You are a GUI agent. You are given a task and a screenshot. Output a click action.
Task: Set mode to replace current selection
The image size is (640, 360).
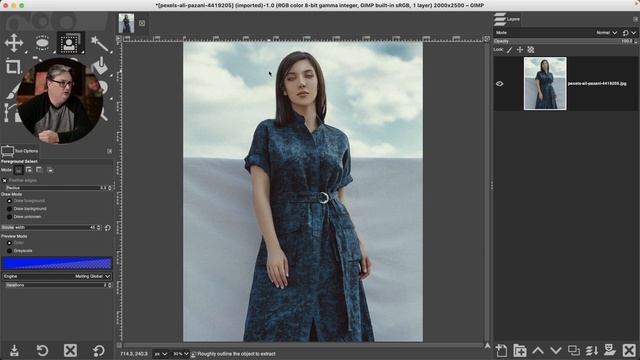click(x=18, y=170)
